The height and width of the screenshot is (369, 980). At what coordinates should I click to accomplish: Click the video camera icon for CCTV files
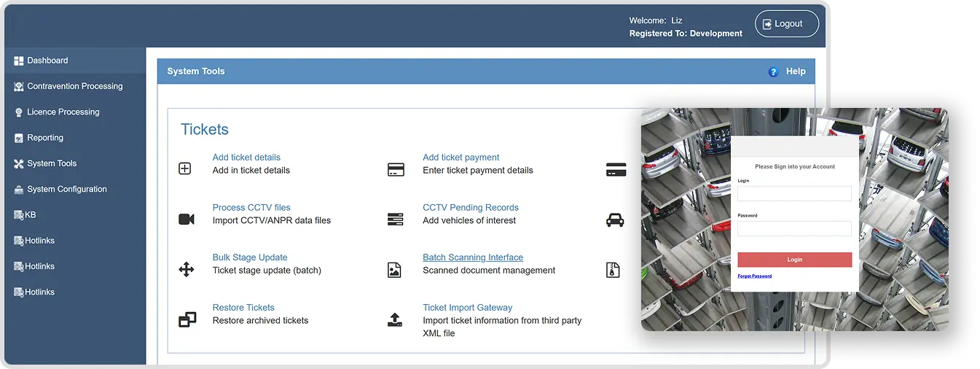(187, 220)
